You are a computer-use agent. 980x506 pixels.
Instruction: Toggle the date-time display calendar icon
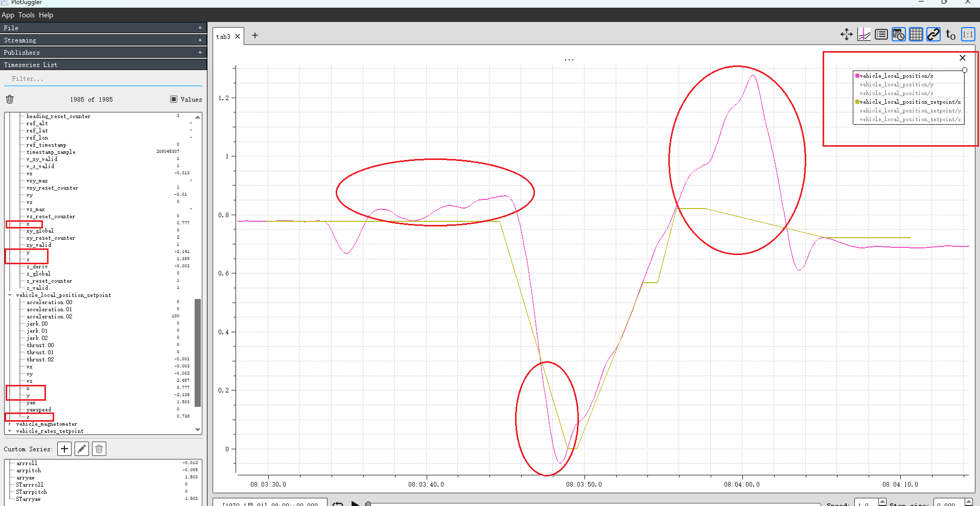(x=898, y=34)
